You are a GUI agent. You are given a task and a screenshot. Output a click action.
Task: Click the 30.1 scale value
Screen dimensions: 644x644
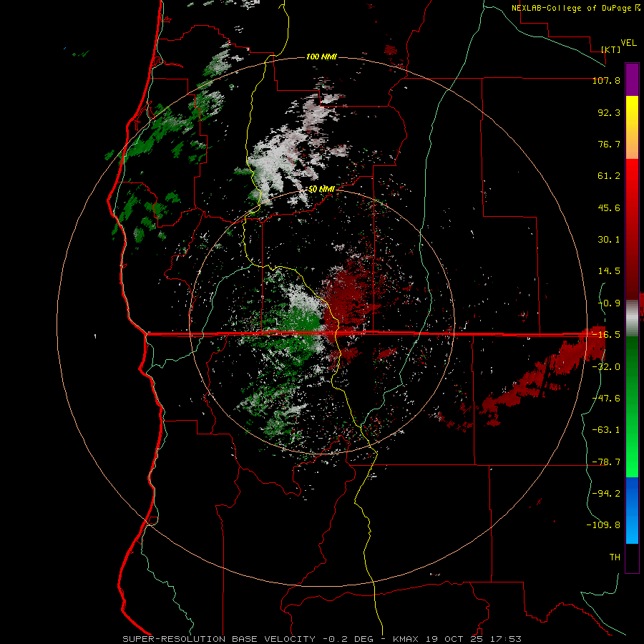click(x=609, y=240)
